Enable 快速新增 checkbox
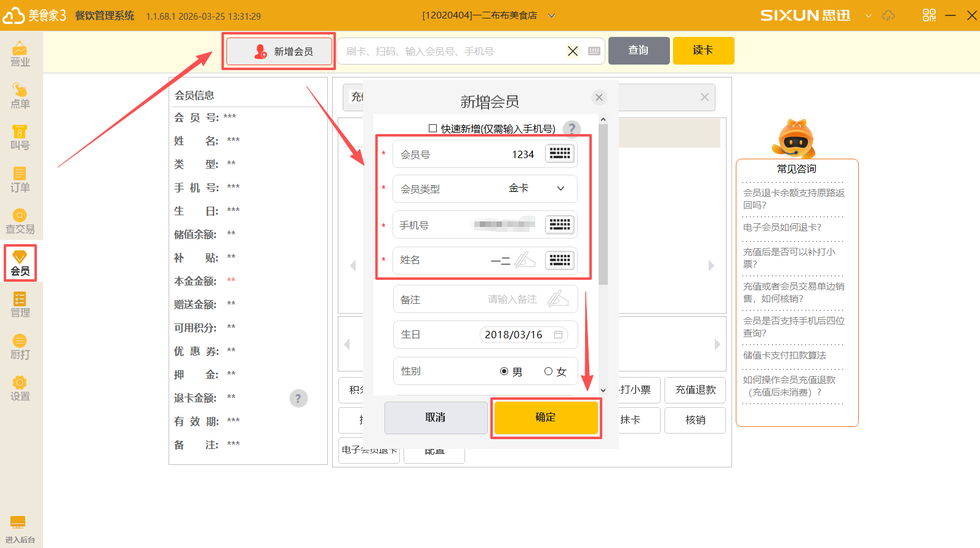This screenshot has height=548, width=980. tap(432, 129)
